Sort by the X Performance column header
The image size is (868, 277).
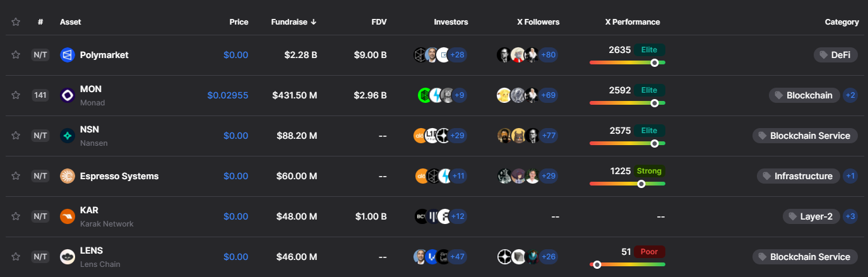pyautogui.click(x=632, y=22)
